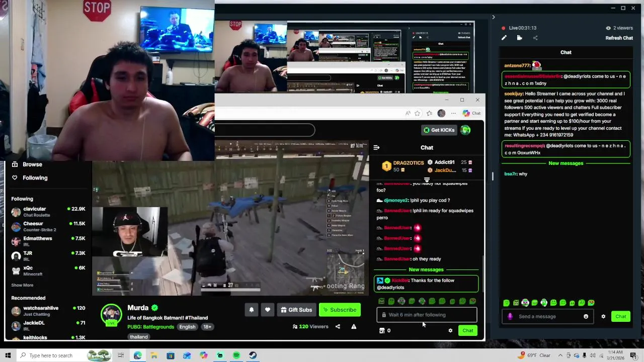Viewport: 644px width, 362px height.
Task: Open Kick chat settings gear icon
Action: (450, 330)
